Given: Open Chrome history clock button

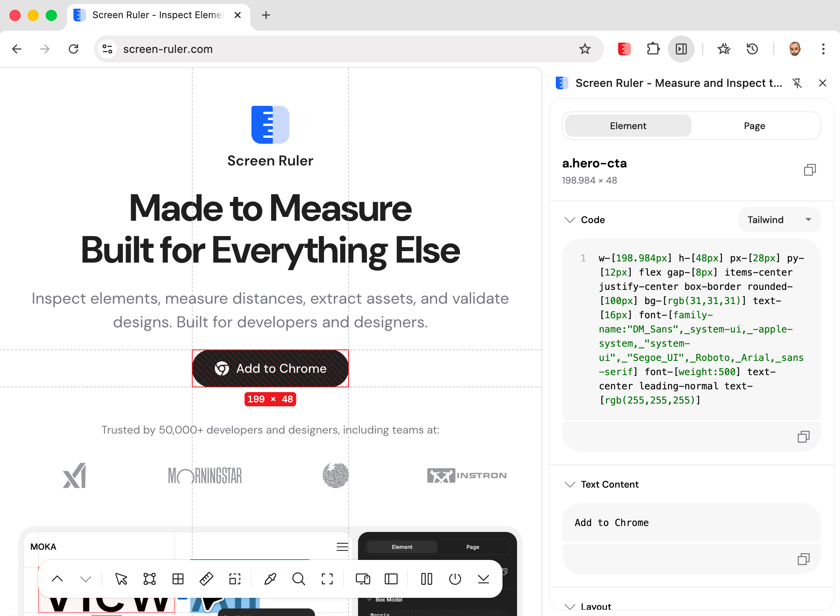Looking at the screenshot, I should pyautogui.click(x=752, y=49).
